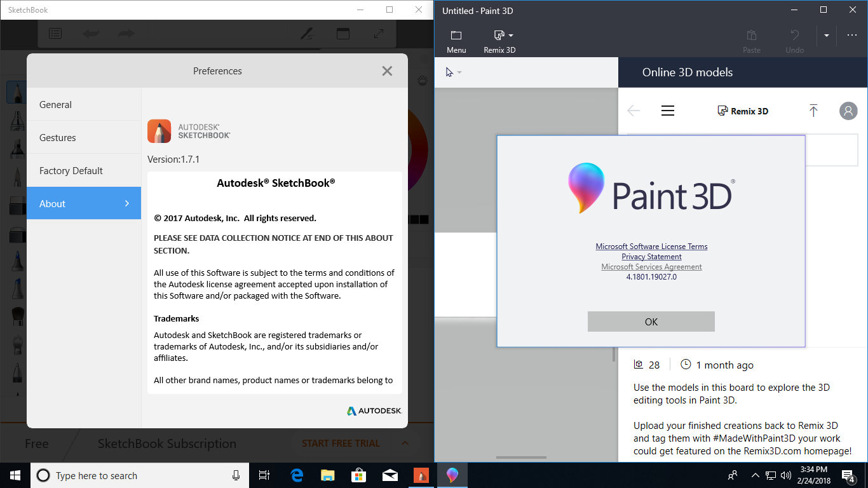This screenshot has width=868, height=488.
Task: Expand the subscription bar chevron
Action: (405, 443)
